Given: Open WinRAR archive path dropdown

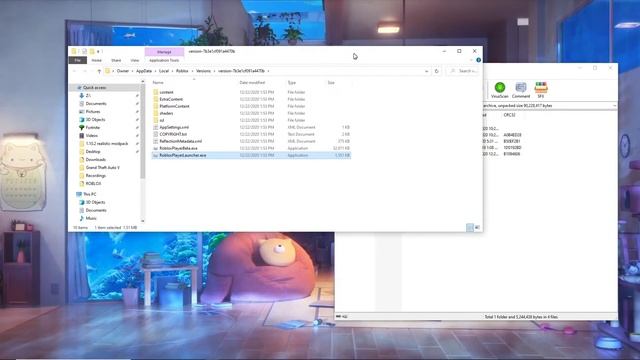Looking at the screenshot, I should tap(614, 106).
